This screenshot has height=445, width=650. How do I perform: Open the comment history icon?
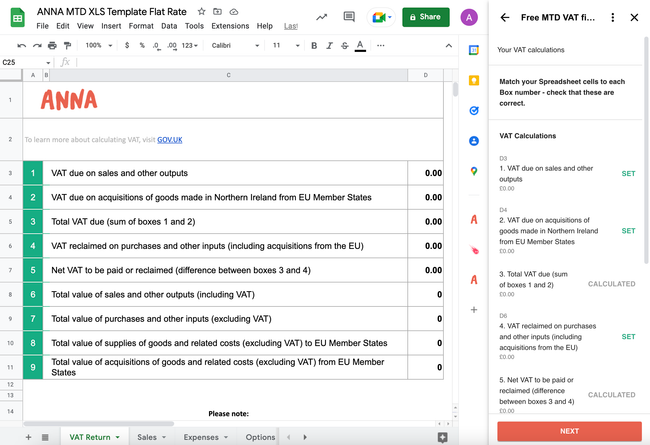click(348, 17)
